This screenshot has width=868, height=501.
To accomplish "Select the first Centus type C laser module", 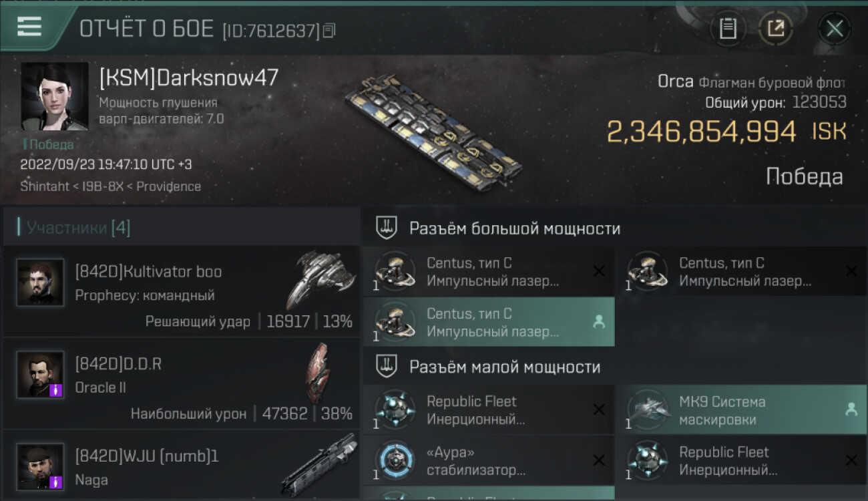I will pos(489,272).
